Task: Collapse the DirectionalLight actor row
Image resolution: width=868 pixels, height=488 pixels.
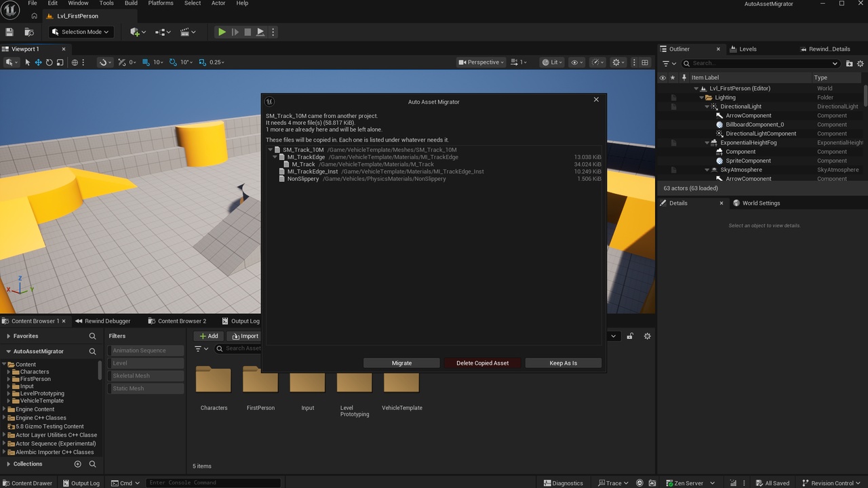Action: coord(707,106)
